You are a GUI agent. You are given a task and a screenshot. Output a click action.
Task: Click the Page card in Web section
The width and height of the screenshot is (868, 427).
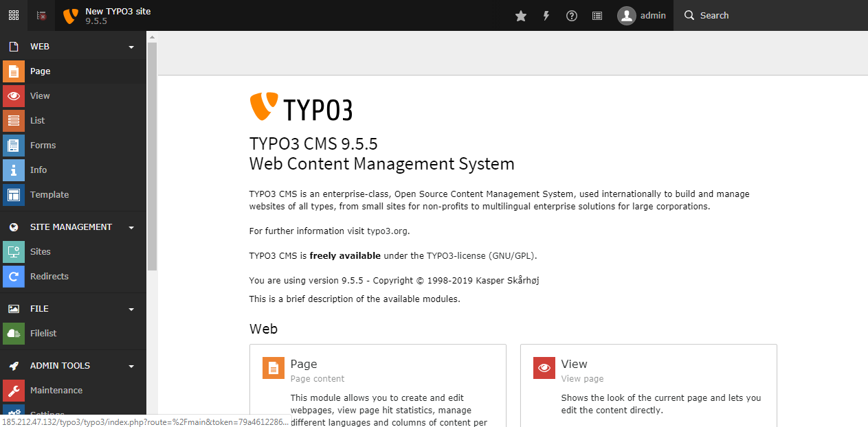point(378,386)
